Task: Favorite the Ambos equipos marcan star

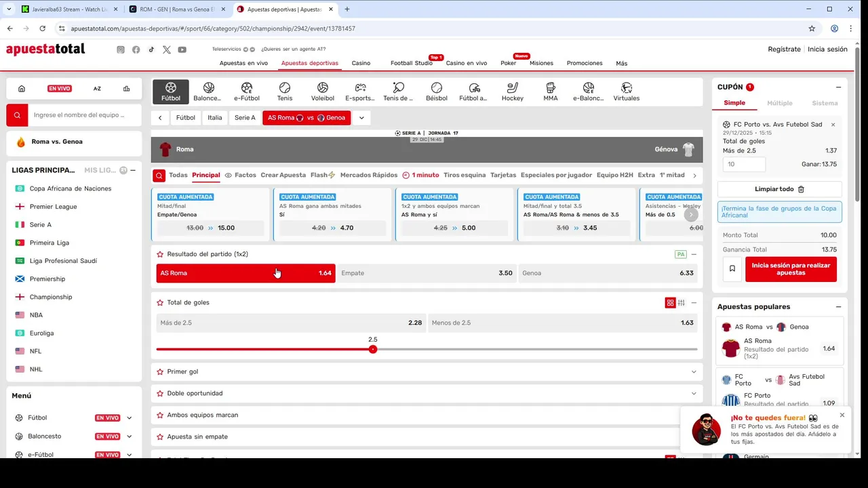Action: point(160,415)
